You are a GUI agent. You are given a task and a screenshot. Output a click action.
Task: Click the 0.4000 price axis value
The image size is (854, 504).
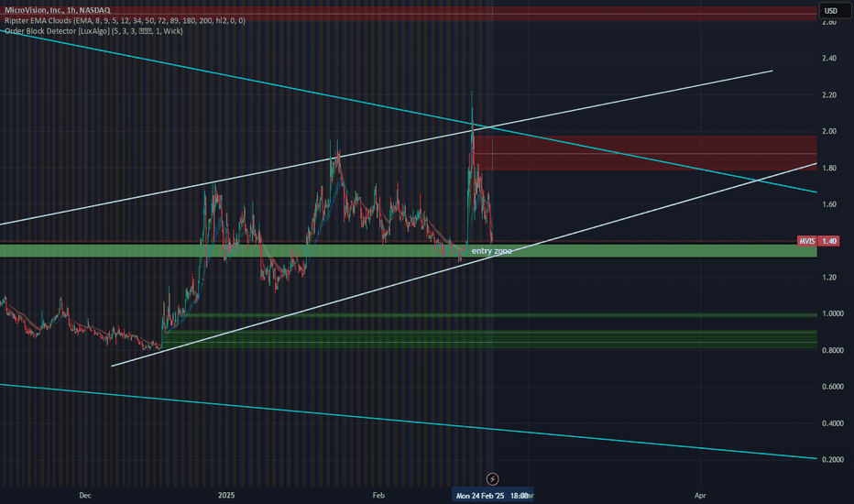pyautogui.click(x=833, y=423)
